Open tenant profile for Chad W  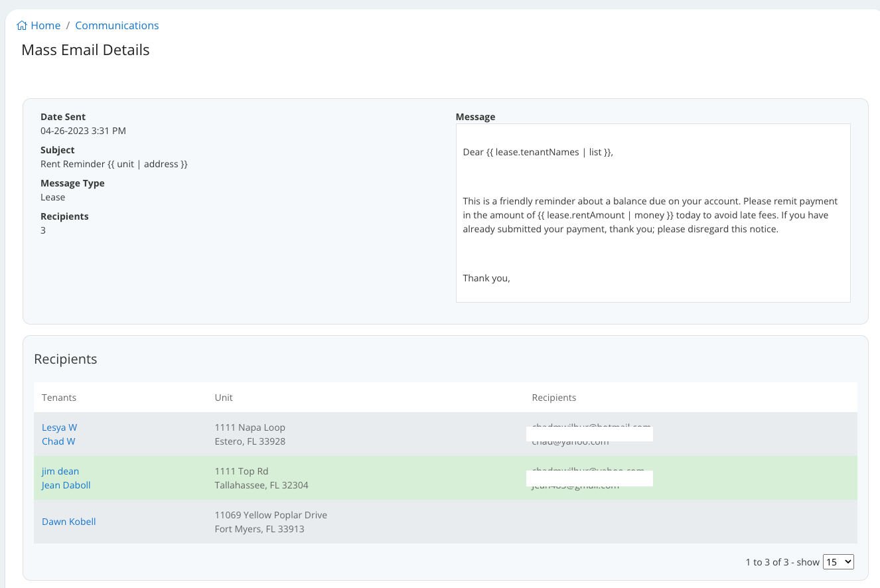[x=58, y=441]
